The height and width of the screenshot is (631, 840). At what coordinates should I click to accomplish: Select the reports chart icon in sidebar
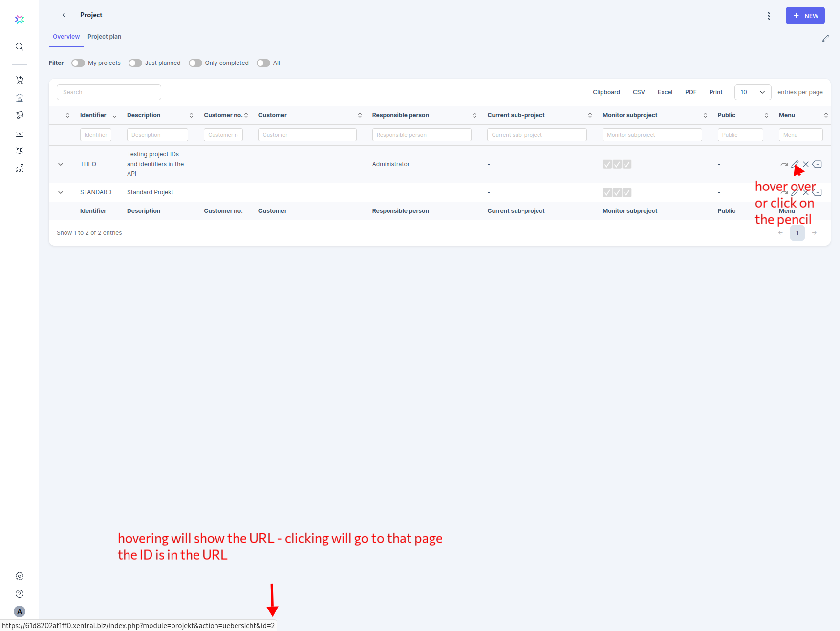pyautogui.click(x=20, y=168)
